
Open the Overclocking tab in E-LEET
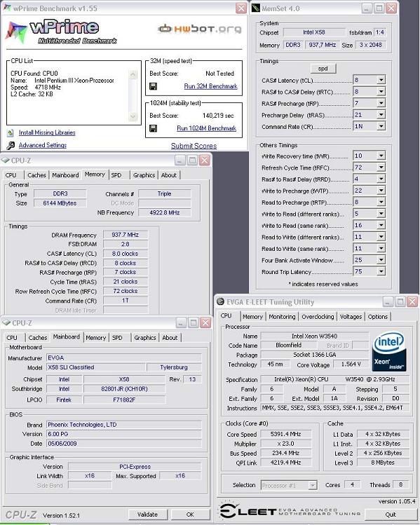tap(318, 317)
